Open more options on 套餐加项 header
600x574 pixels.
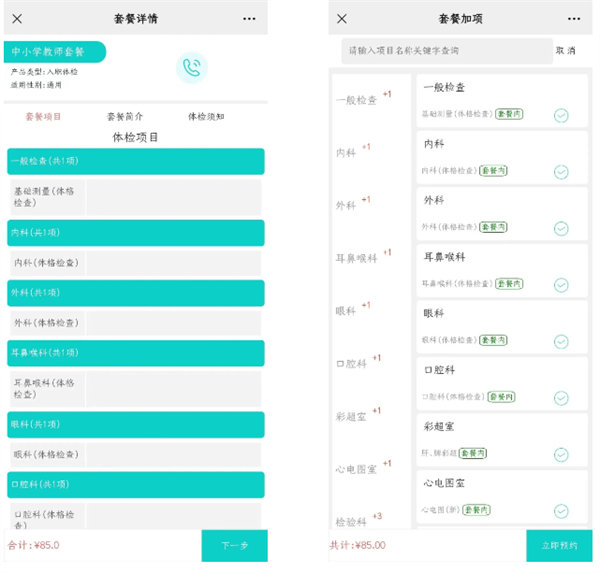574,18
